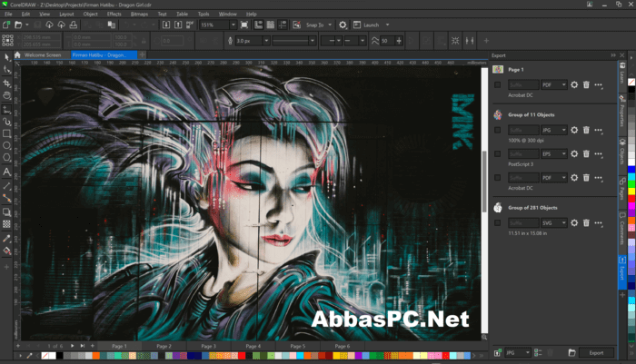636x364 pixels.
Task: Pick the orange swatch in the bottom palette
Action: 96,356
